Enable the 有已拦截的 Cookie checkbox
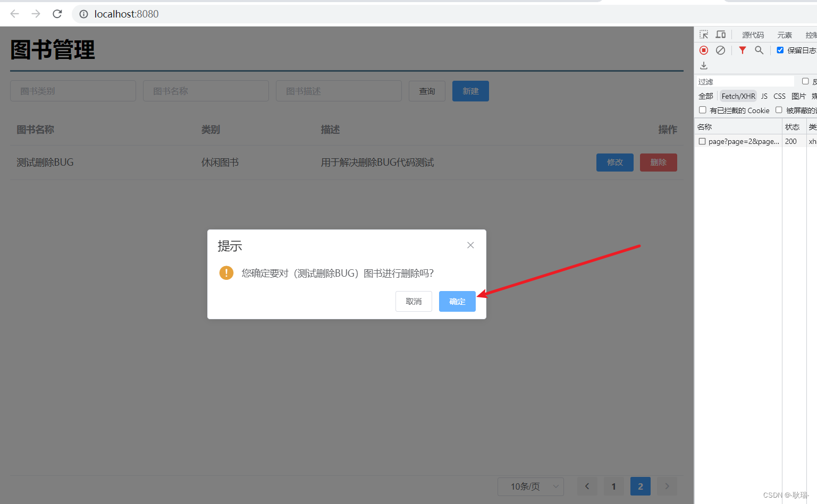The width and height of the screenshot is (817, 504). tap(703, 110)
